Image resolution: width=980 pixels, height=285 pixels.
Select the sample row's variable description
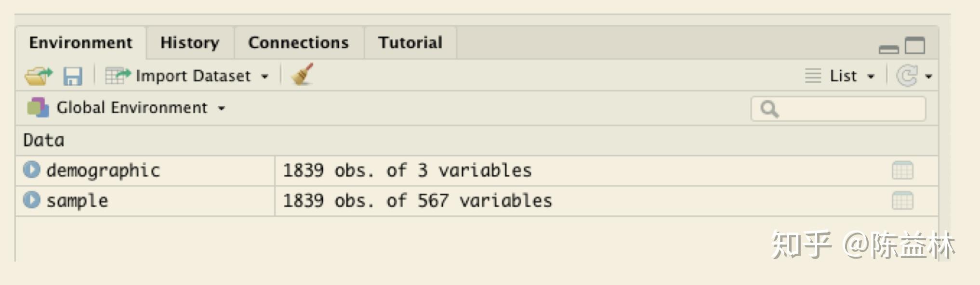point(417,201)
